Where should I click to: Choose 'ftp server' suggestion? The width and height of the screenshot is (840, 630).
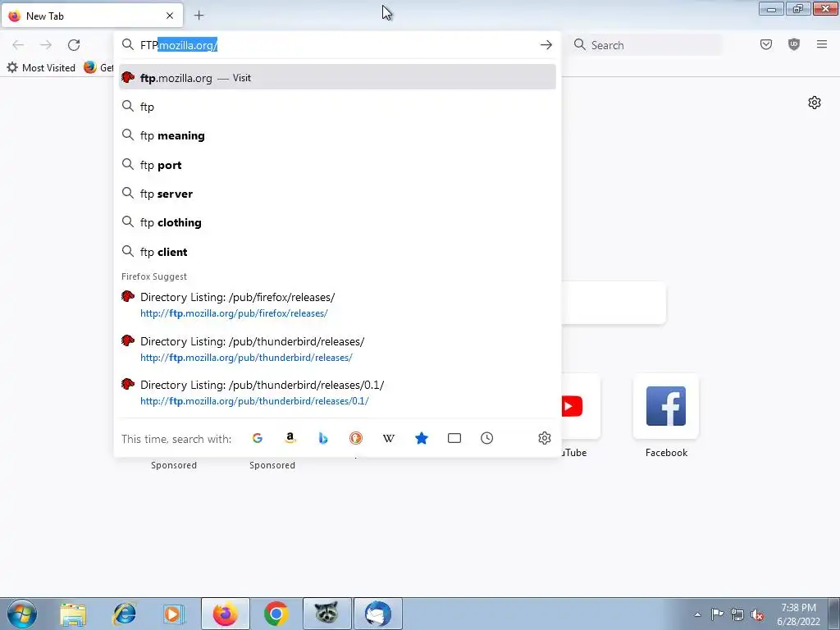[337, 194]
